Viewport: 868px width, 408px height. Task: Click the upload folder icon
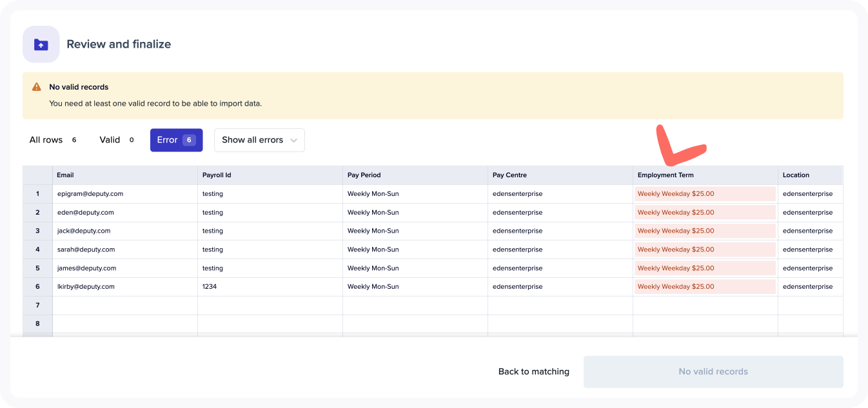coord(41,44)
